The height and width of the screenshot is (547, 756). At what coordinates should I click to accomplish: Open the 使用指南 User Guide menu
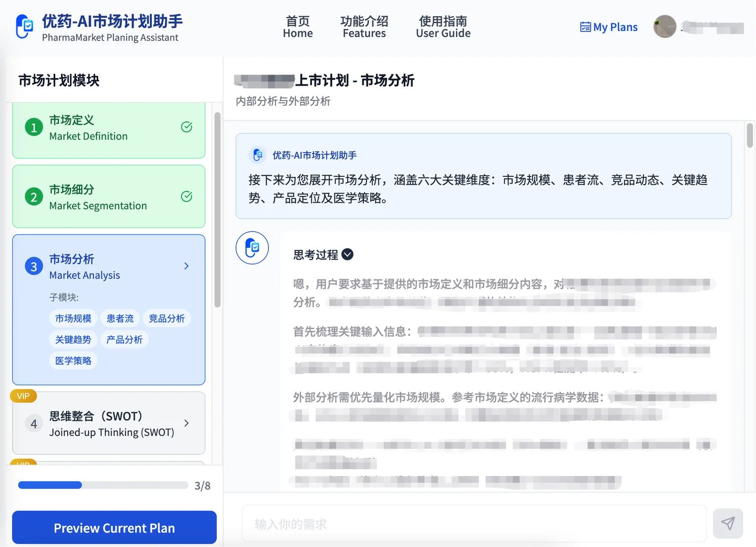pyautogui.click(x=443, y=27)
